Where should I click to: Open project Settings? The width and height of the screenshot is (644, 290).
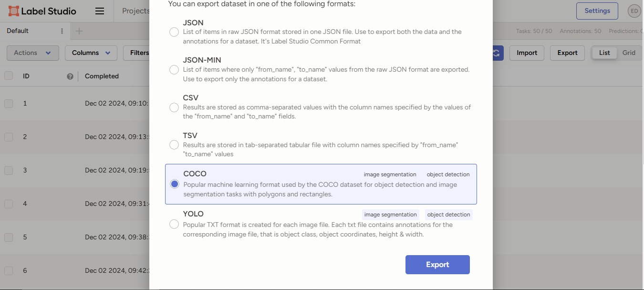[597, 11]
